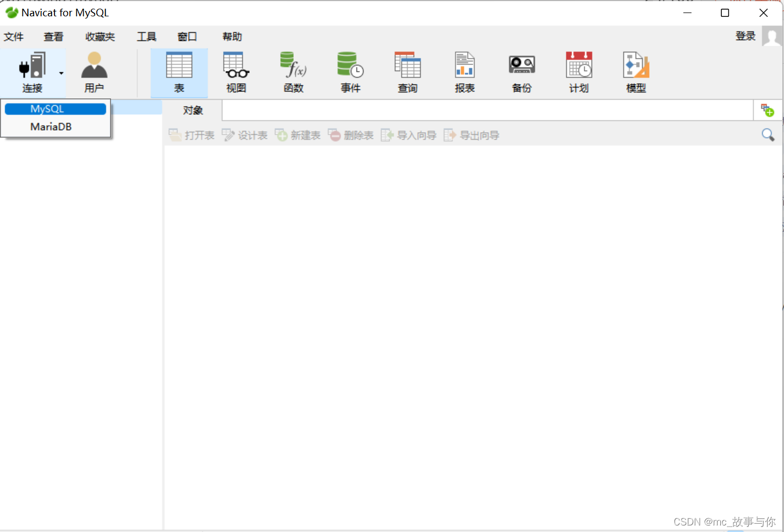Open the 工具 tools menu
784x532 pixels.
pyautogui.click(x=146, y=36)
